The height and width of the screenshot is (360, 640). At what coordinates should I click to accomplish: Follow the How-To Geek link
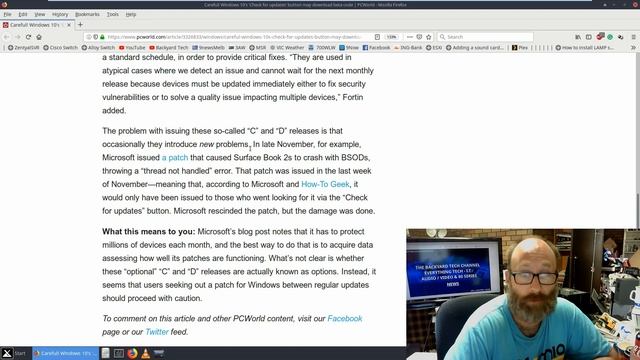325,184
